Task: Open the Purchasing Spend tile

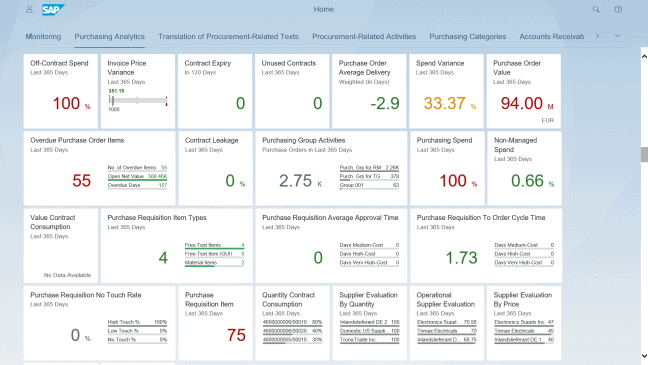Action: coord(447,168)
